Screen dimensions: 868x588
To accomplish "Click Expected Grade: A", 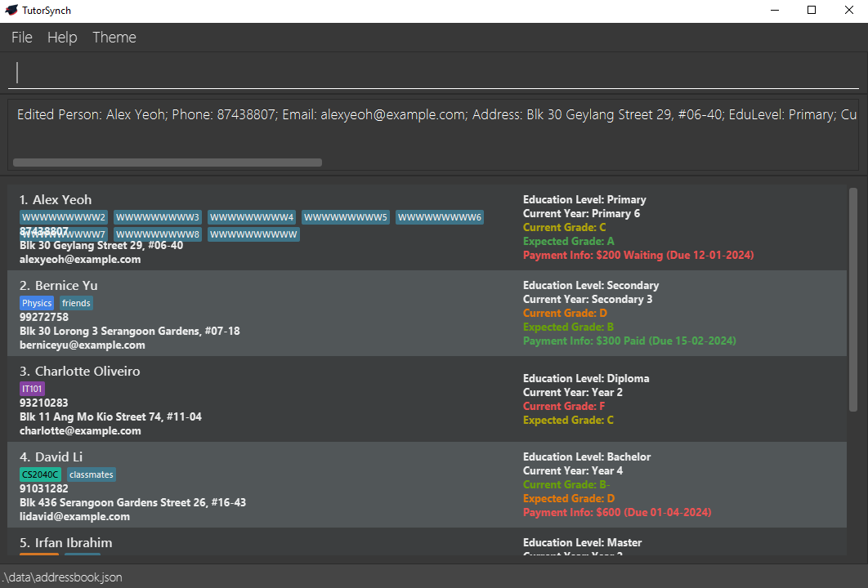I will click(x=569, y=241).
